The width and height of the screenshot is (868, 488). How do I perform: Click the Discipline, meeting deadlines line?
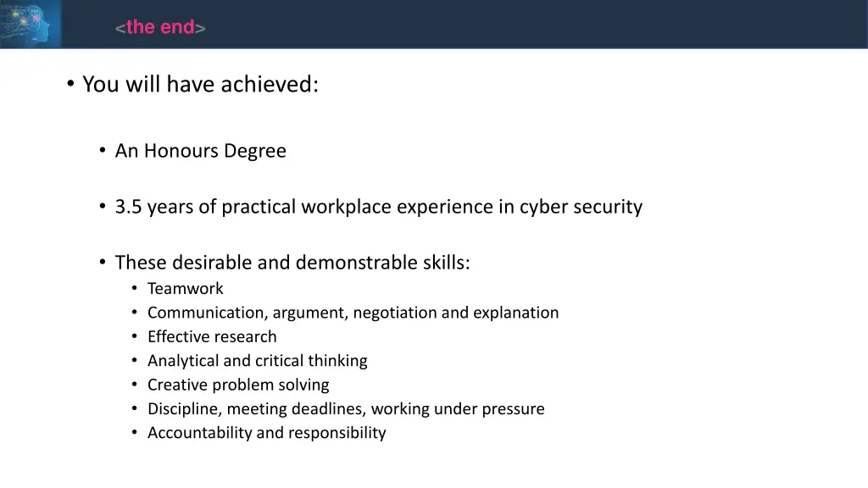click(x=346, y=409)
